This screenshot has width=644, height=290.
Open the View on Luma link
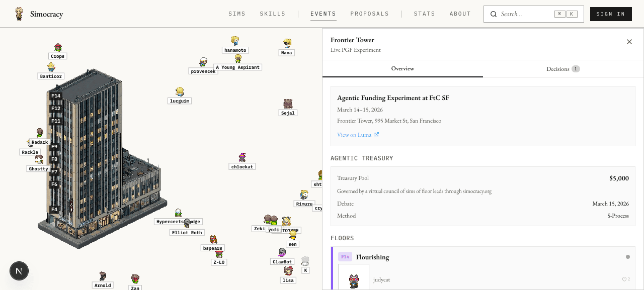tap(358, 135)
